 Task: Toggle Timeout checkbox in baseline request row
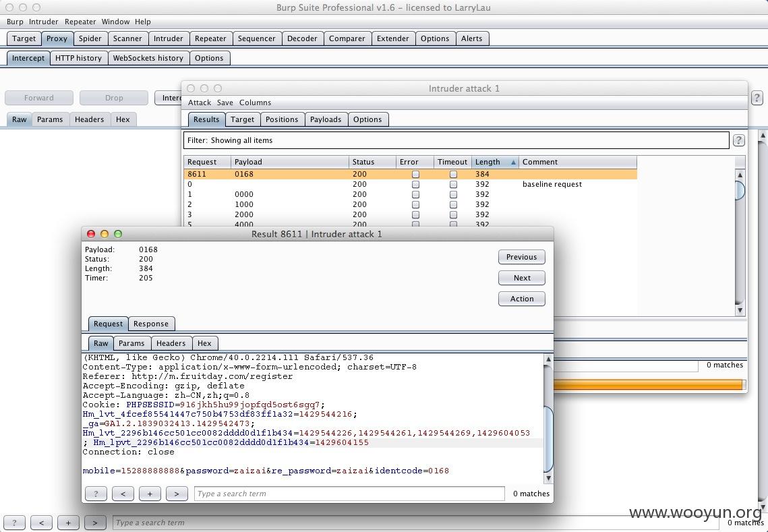click(453, 185)
